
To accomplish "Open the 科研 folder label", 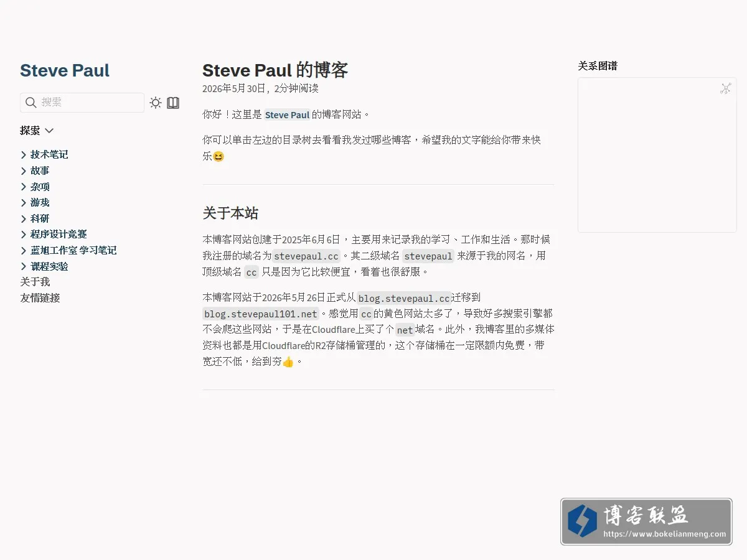I will coord(40,218).
